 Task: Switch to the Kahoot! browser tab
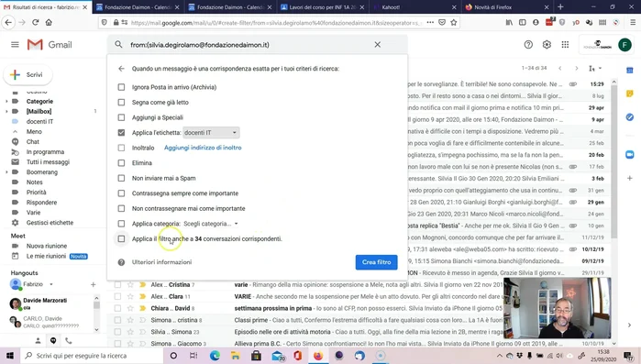coord(414,7)
